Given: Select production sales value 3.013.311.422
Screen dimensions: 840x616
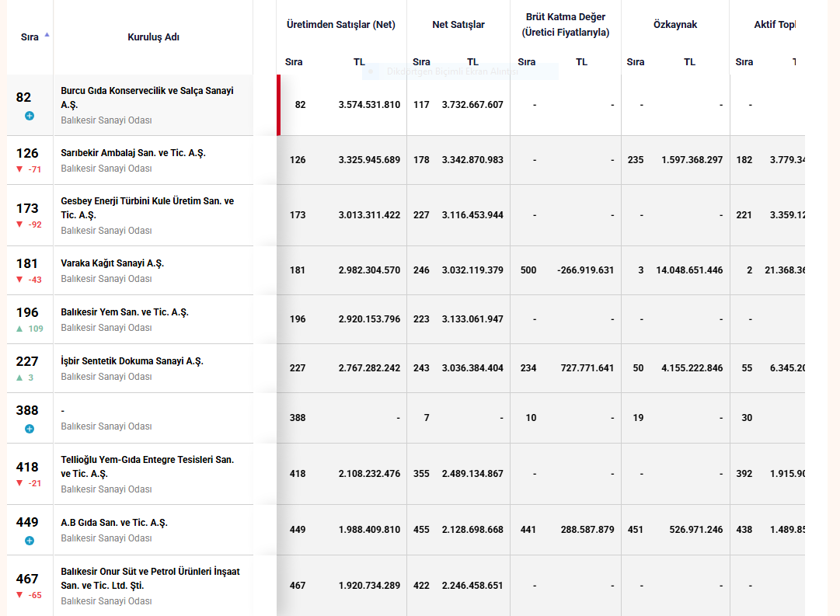Looking at the screenshot, I should coord(369,215).
